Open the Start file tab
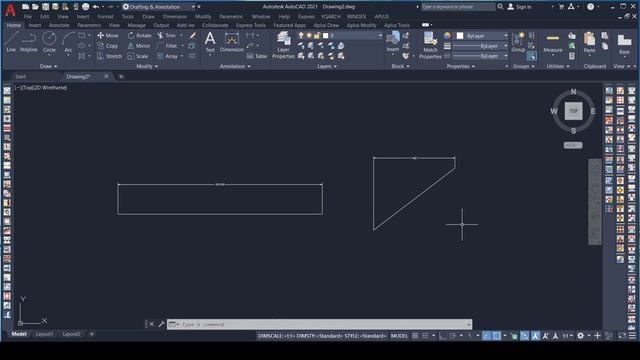The height and width of the screenshot is (360, 640). [20, 76]
